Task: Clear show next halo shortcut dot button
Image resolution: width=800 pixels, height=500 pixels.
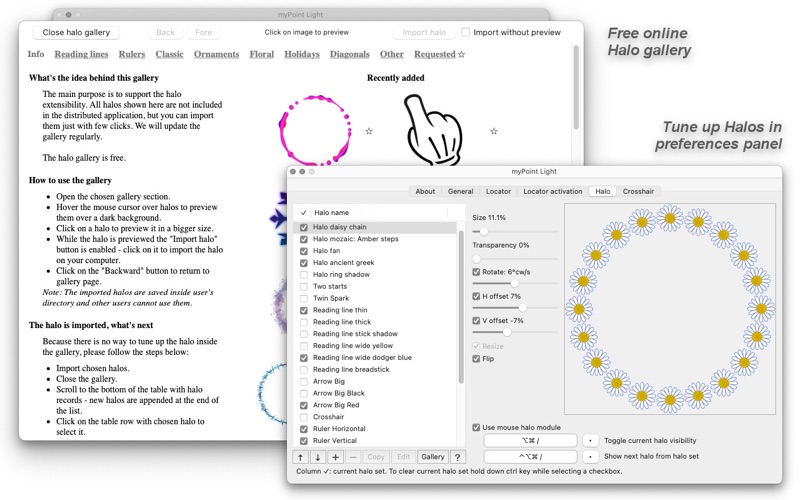Action: click(590, 457)
